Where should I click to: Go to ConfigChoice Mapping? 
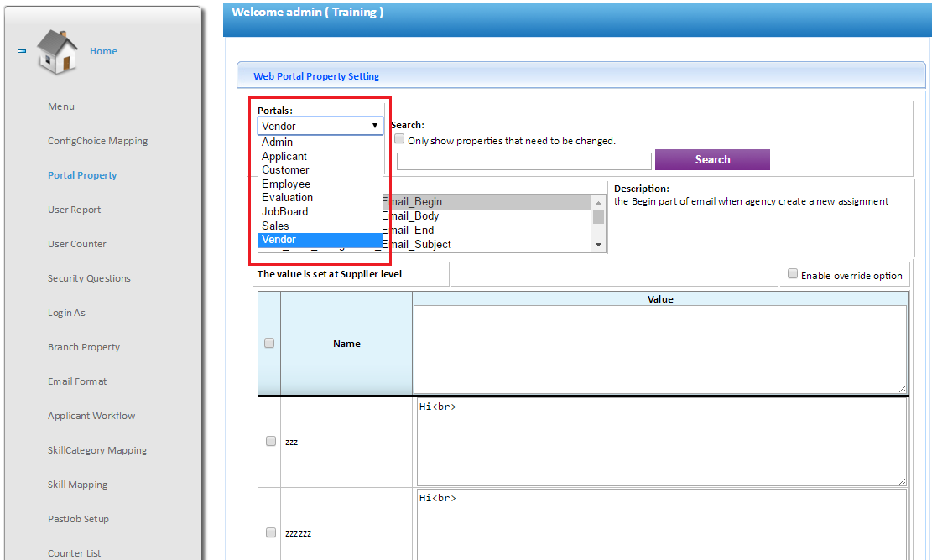point(98,141)
